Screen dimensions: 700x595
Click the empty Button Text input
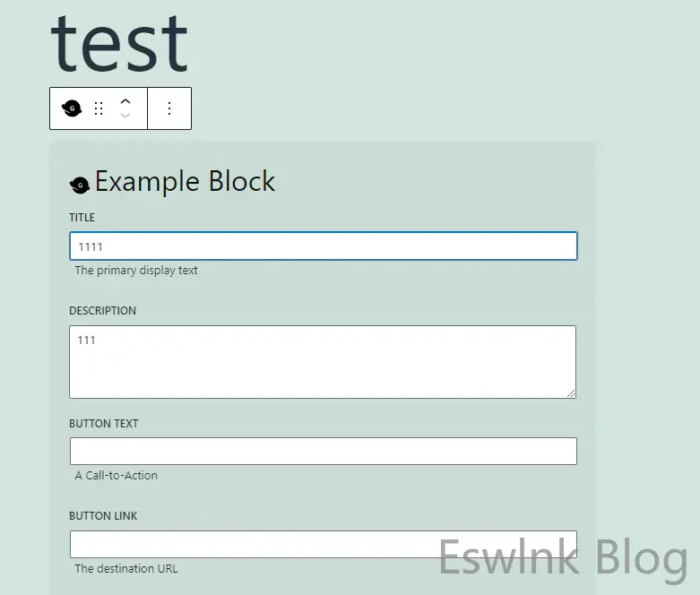pyautogui.click(x=323, y=451)
